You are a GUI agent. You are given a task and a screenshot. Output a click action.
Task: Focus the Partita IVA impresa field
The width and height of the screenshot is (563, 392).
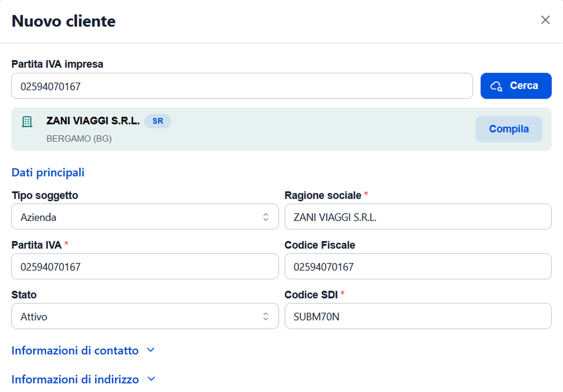pos(242,86)
